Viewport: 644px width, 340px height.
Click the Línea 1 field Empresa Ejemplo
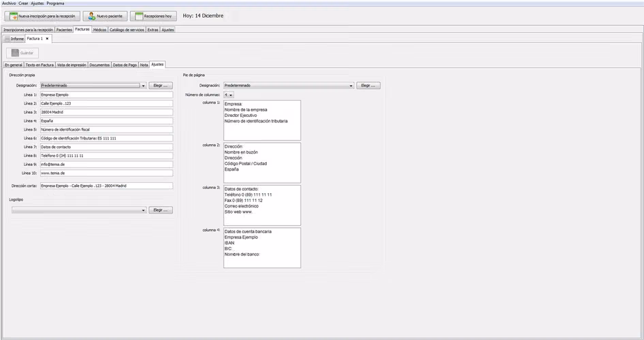click(106, 95)
